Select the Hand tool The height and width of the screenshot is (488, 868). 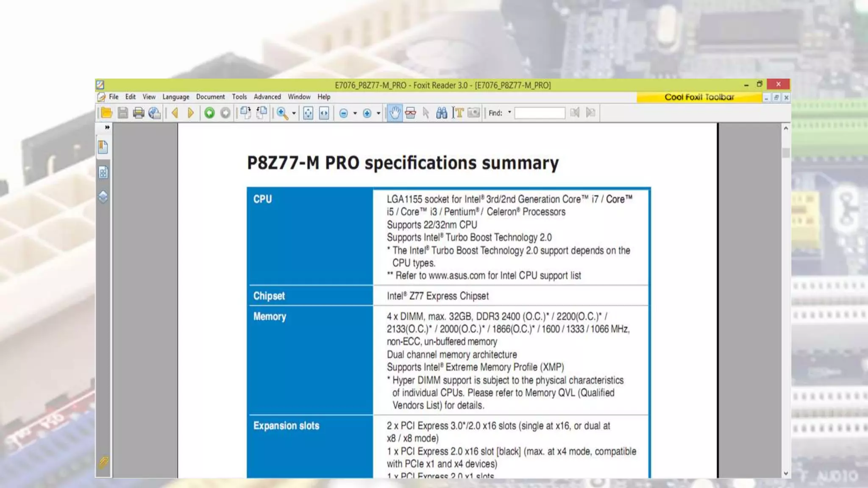point(395,113)
